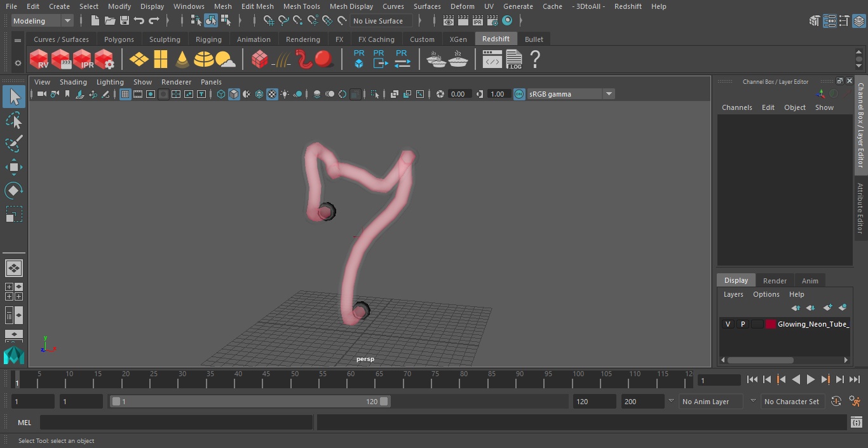This screenshot has width=868, height=448.
Task: Click the Undo arrow icon
Action: [139, 21]
